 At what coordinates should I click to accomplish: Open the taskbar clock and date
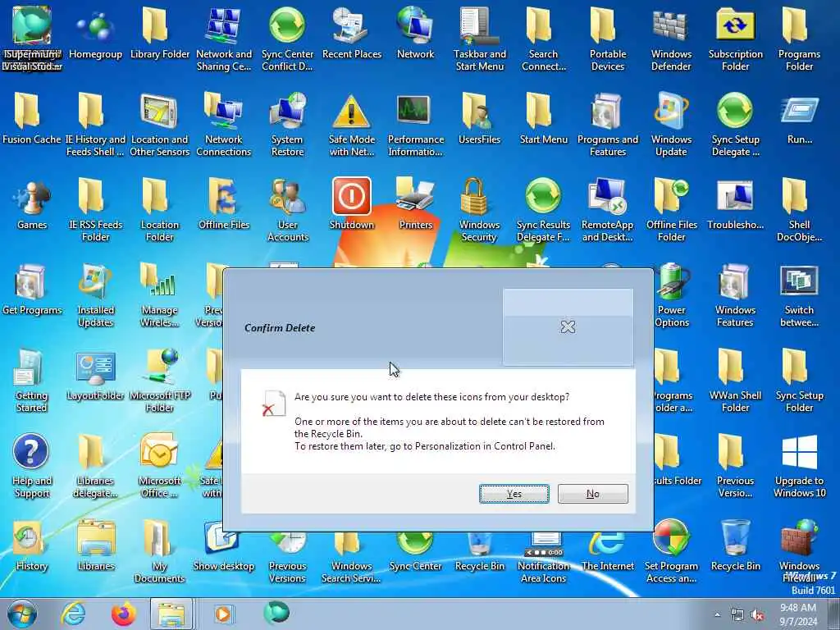coord(798,614)
